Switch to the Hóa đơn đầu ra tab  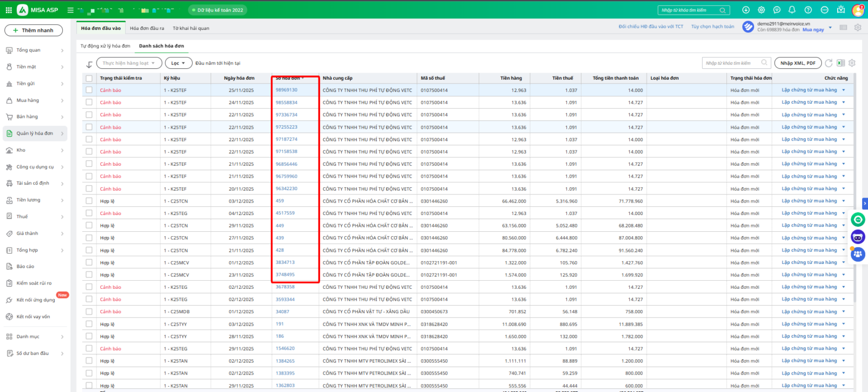click(x=146, y=28)
